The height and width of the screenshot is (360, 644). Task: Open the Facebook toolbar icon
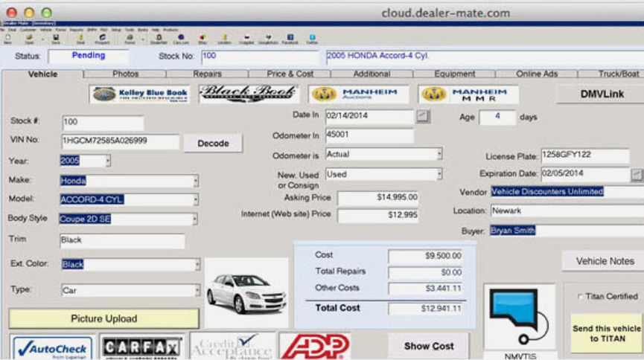click(290, 38)
